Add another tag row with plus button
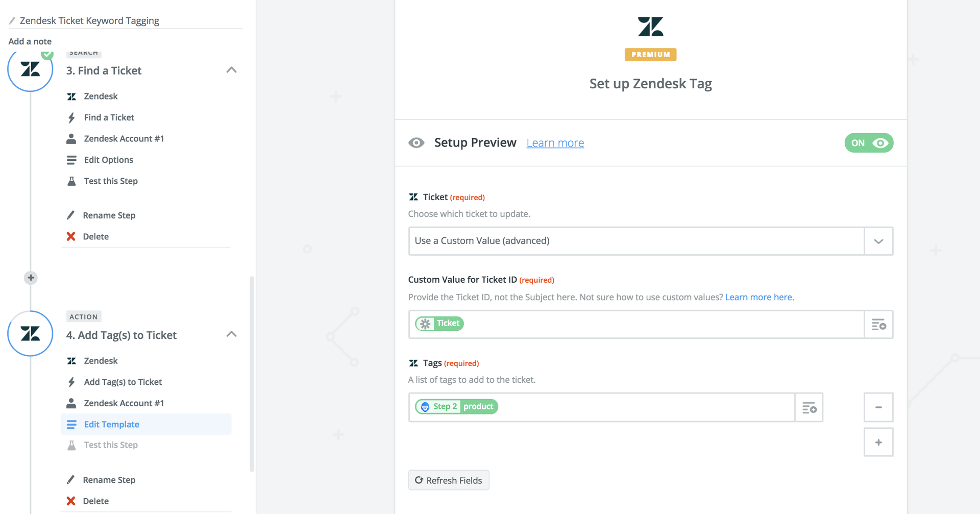980x514 pixels. click(878, 443)
